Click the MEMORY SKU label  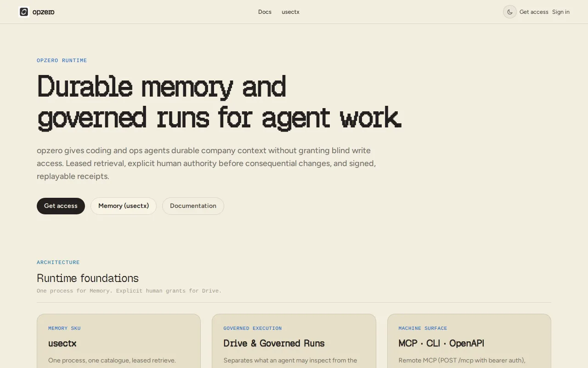[x=64, y=328]
